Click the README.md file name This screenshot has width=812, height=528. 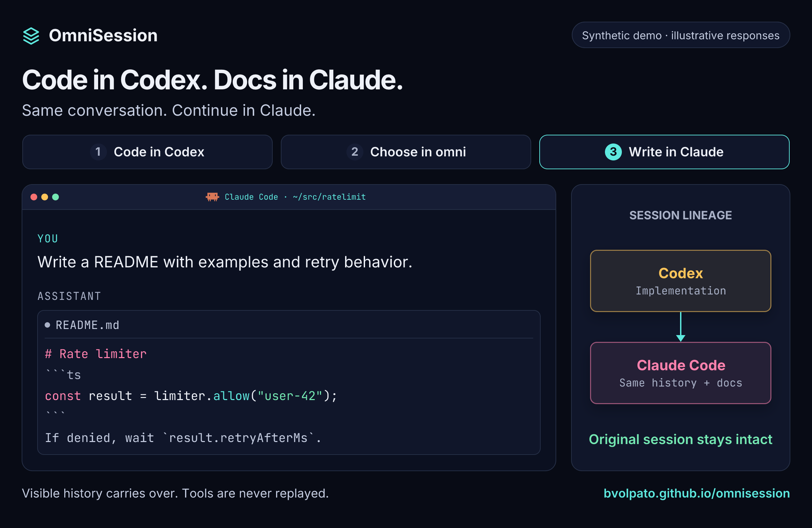pos(88,325)
